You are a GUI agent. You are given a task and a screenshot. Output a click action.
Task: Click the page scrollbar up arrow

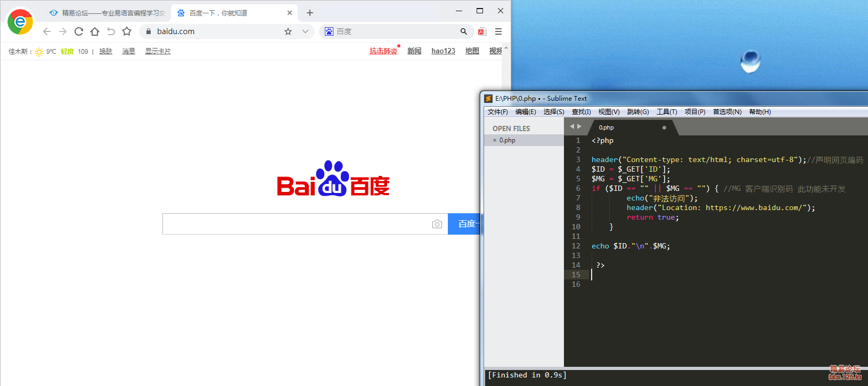pos(506,48)
